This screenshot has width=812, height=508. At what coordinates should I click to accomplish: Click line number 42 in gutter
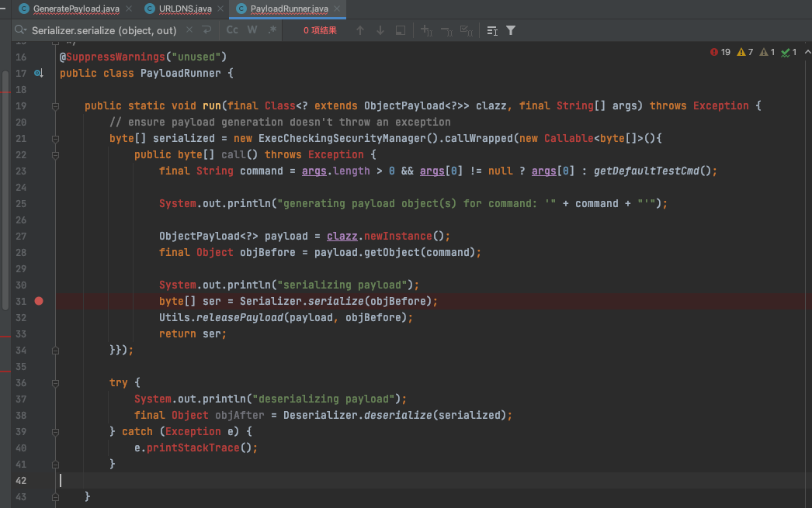click(21, 481)
